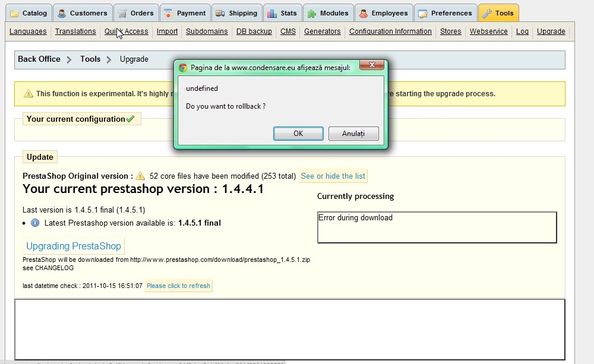The width and height of the screenshot is (594, 364).
Task: Click current prestashop version 1.4.4.1 text
Action: pos(143,189)
